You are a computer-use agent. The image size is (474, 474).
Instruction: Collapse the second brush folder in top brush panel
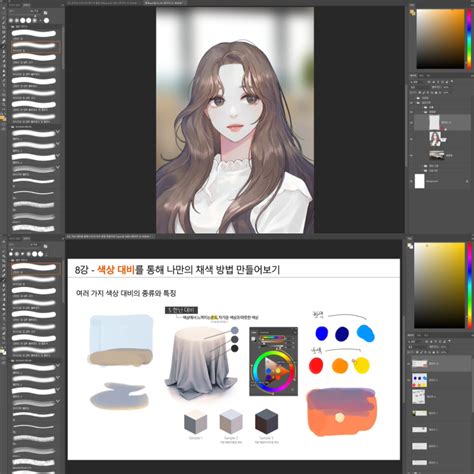coord(13,127)
